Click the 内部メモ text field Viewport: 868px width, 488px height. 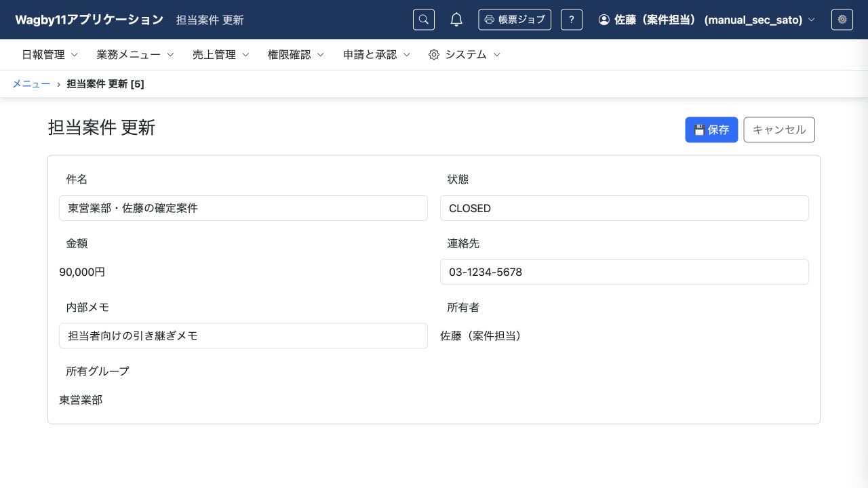pos(243,335)
